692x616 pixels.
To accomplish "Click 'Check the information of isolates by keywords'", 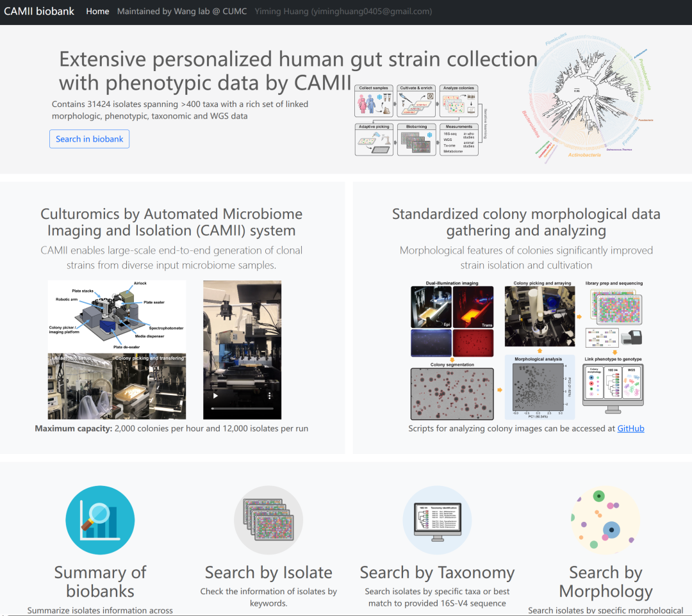I will [268, 597].
